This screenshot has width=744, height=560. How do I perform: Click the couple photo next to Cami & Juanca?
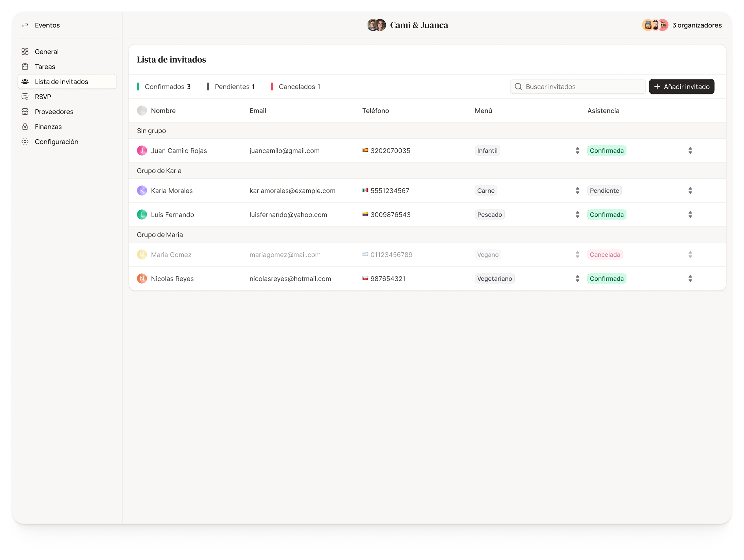[376, 25]
